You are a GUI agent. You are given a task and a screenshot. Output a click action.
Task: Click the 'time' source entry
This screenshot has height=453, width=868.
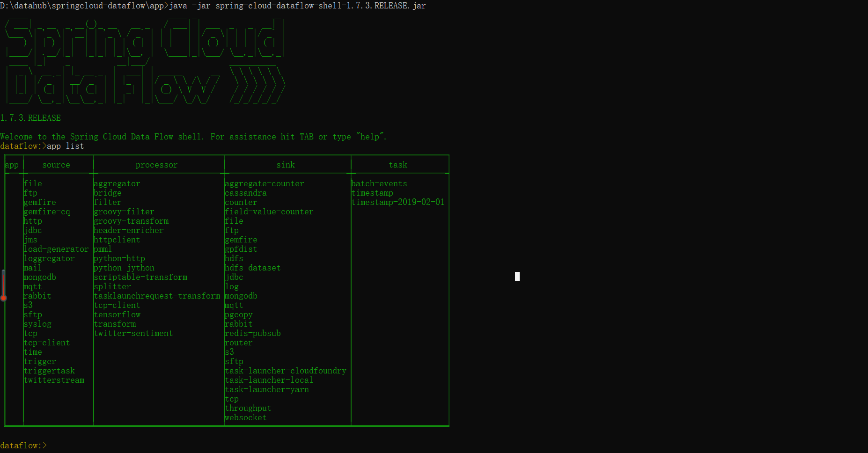pos(33,352)
